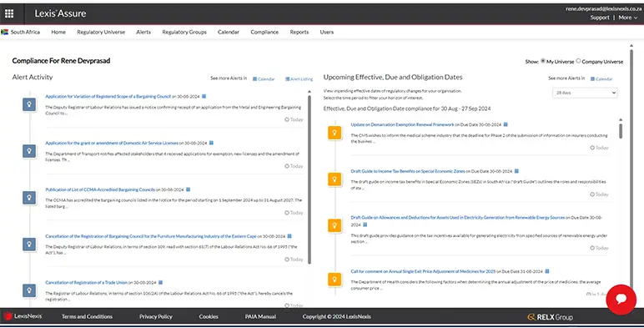Viewport: 644px width, 328px height.
Task: Open the Regulatory Groups menu item
Action: tap(184, 32)
